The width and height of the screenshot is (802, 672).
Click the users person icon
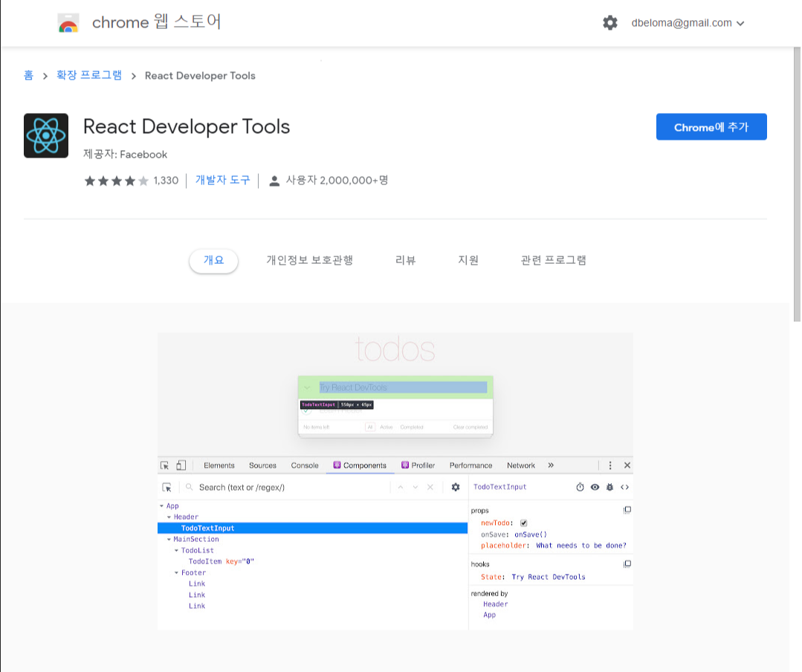coord(274,181)
